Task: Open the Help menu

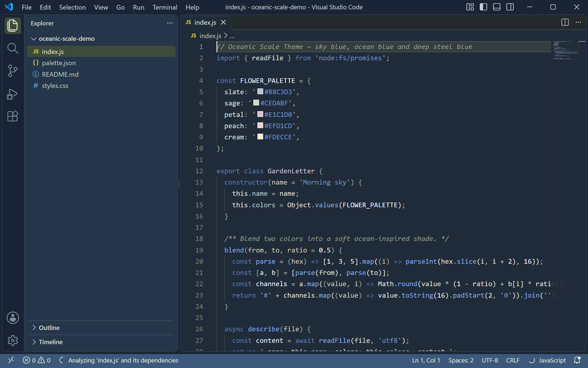Action: pos(192,7)
